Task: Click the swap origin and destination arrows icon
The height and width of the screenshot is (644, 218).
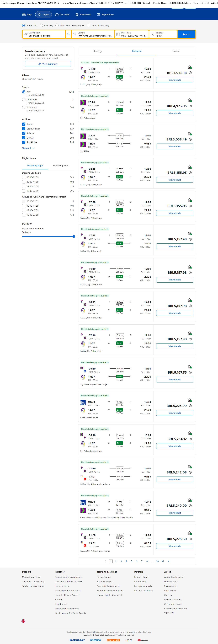Action: click(69, 34)
